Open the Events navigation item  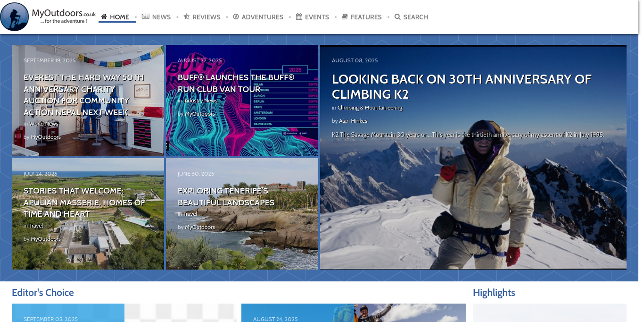click(317, 17)
